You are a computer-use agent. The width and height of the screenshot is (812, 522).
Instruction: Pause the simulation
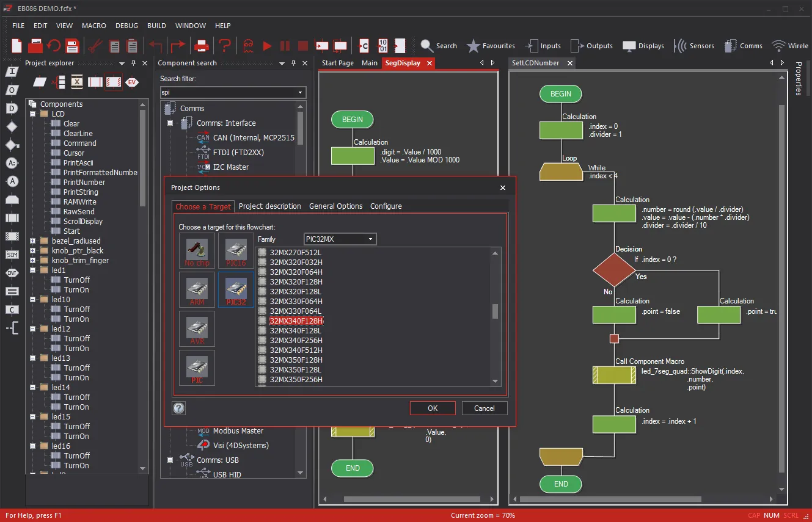tap(285, 45)
